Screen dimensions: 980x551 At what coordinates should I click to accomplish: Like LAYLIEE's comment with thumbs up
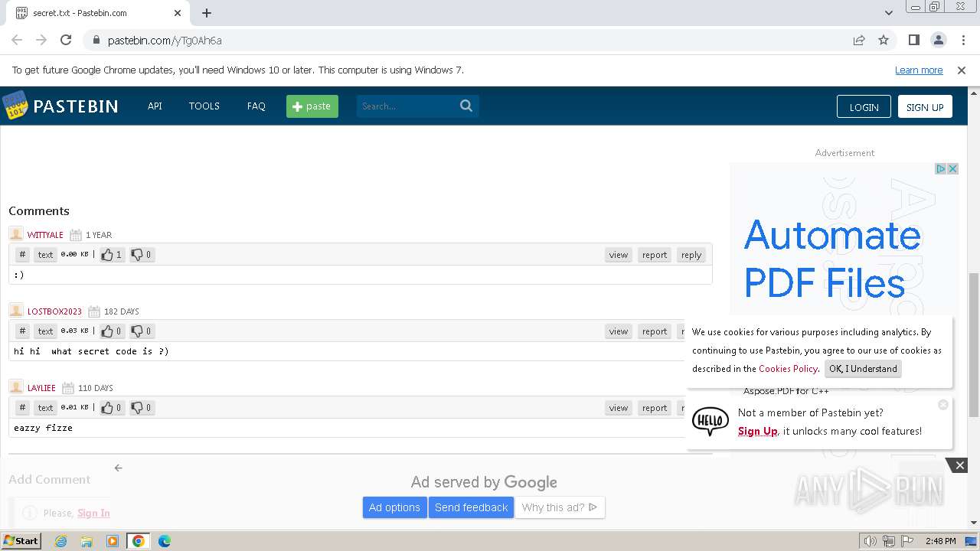(112, 408)
